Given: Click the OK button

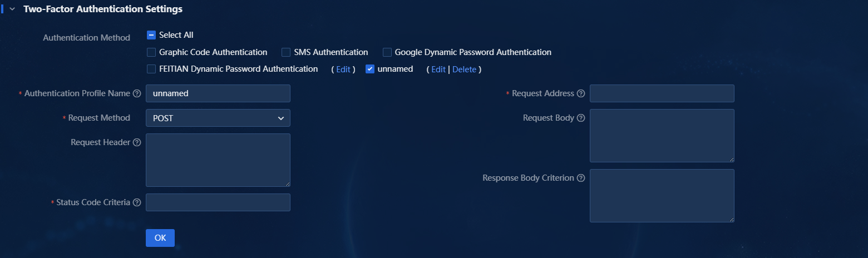Looking at the screenshot, I should pyautogui.click(x=160, y=238).
